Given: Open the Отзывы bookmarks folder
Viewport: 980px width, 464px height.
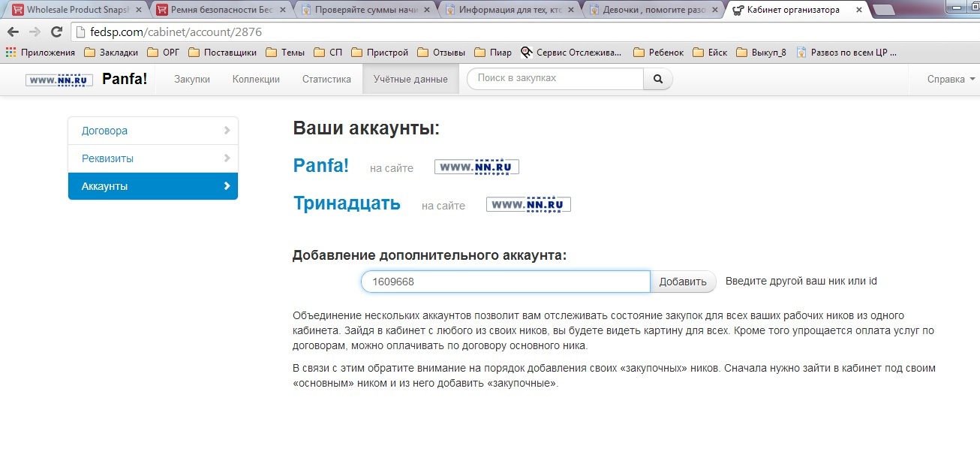Looking at the screenshot, I should coord(441,53).
